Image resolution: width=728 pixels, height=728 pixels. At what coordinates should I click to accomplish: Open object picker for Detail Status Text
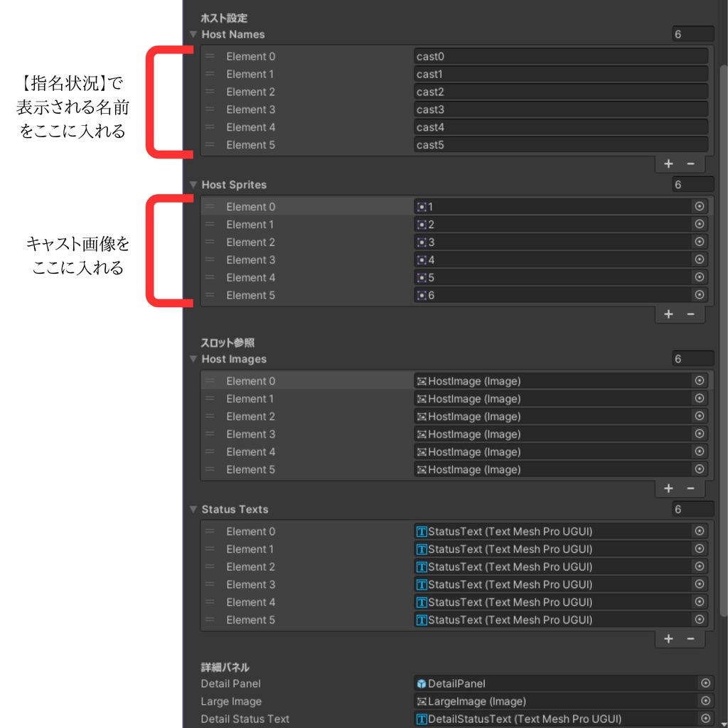[705, 718]
